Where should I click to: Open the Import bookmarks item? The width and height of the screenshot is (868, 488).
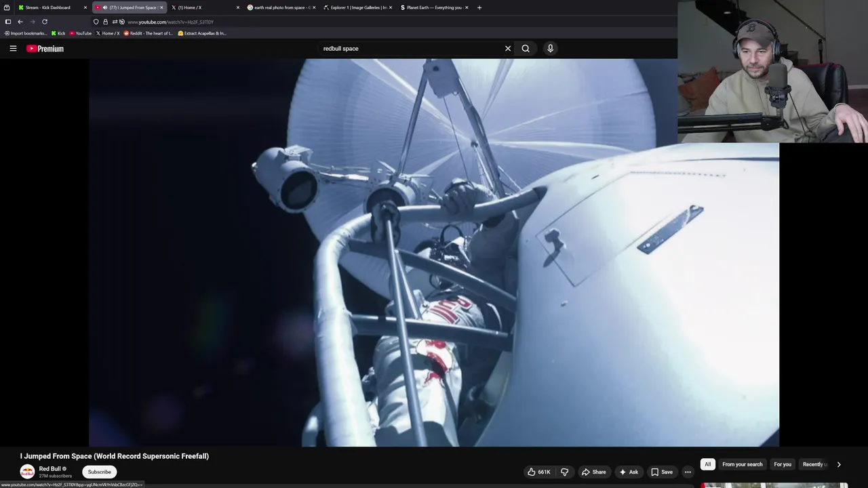(25, 33)
